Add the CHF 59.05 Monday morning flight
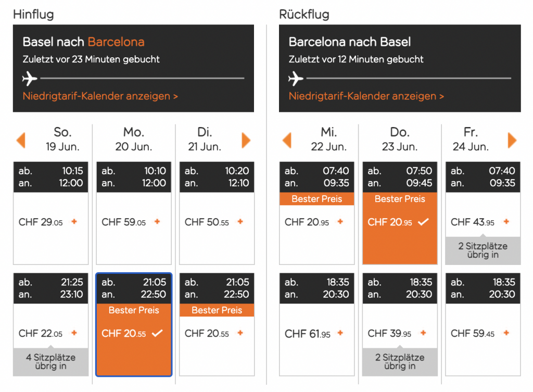 pyautogui.click(x=157, y=222)
